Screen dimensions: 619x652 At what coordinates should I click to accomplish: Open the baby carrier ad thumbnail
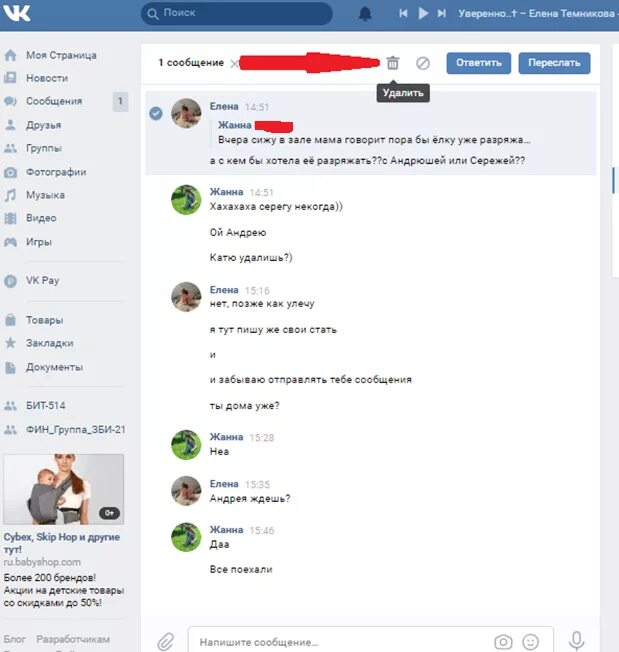tap(64, 489)
